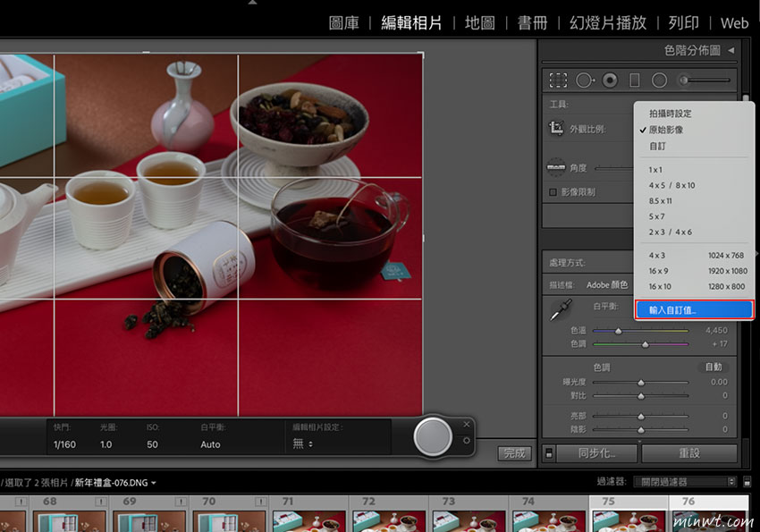The image size is (760, 532).
Task: Choose 原始影像 aspect ratio option
Action: (x=694, y=130)
